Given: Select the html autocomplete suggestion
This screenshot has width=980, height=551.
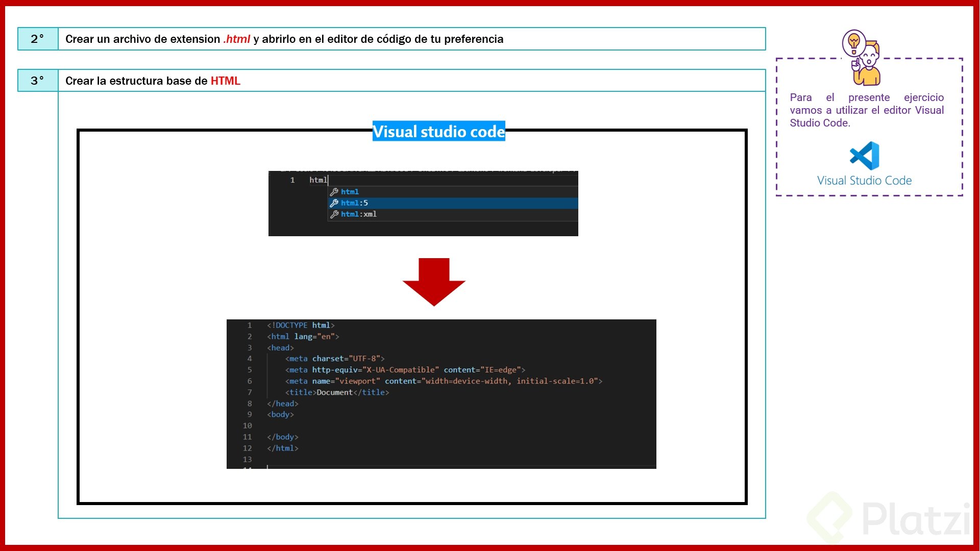Looking at the screenshot, I should point(350,191).
